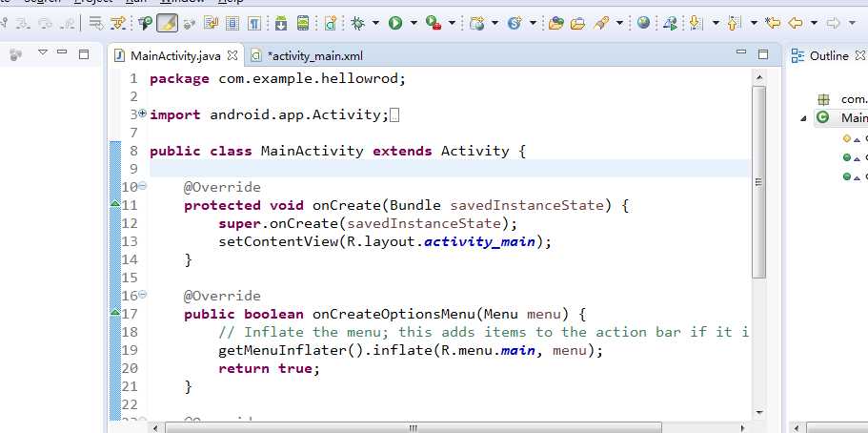
Task: Click yellow notes icon left of block selection
Action: click(x=212, y=23)
